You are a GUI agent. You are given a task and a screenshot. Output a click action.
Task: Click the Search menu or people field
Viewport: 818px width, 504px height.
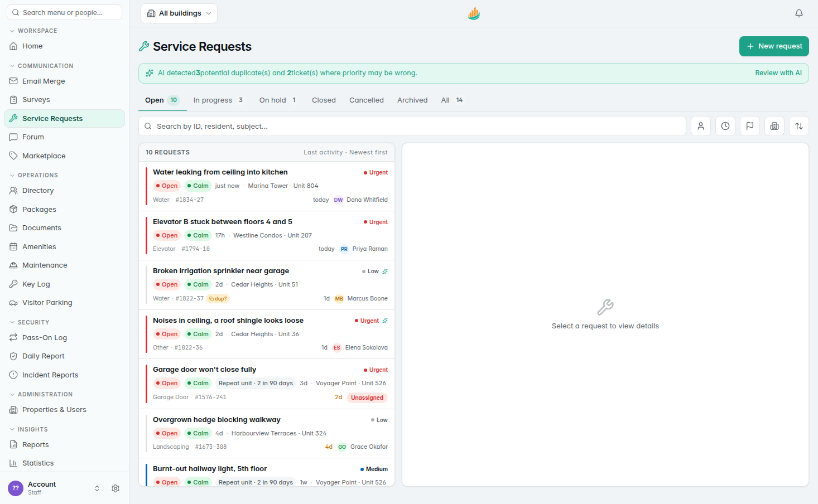(x=64, y=12)
